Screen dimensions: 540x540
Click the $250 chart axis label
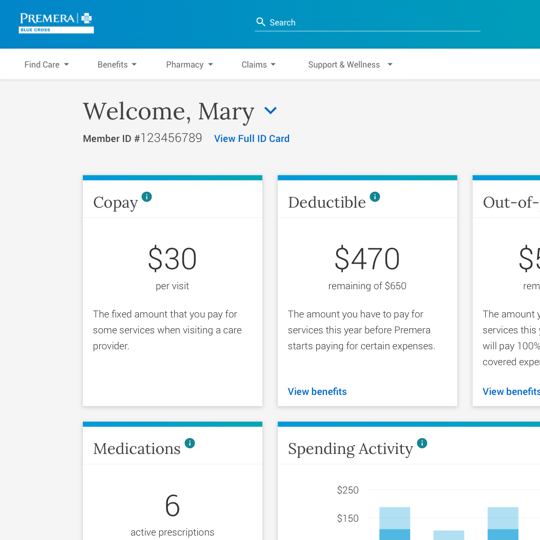(x=348, y=490)
